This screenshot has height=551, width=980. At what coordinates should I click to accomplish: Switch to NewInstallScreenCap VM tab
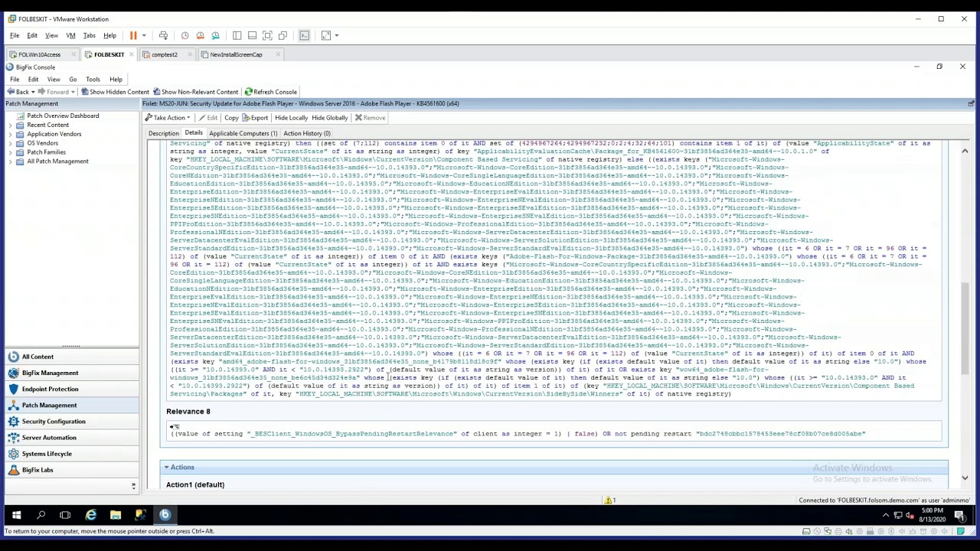click(236, 54)
